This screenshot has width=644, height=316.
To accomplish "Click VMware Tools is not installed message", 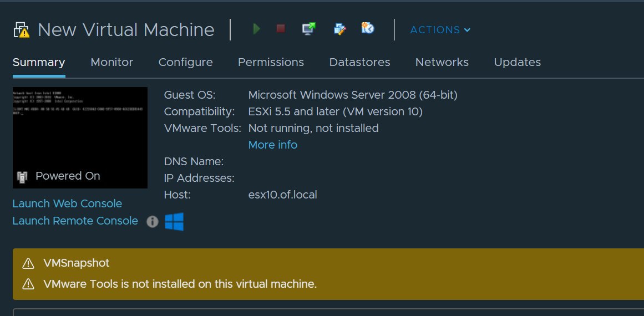I will pos(180,284).
